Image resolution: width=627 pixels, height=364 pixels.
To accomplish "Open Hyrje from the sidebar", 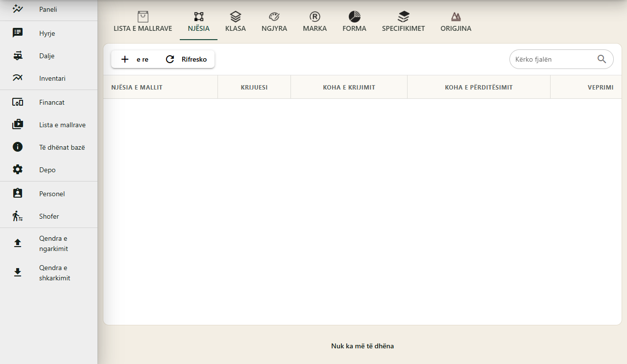I will click(48, 33).
